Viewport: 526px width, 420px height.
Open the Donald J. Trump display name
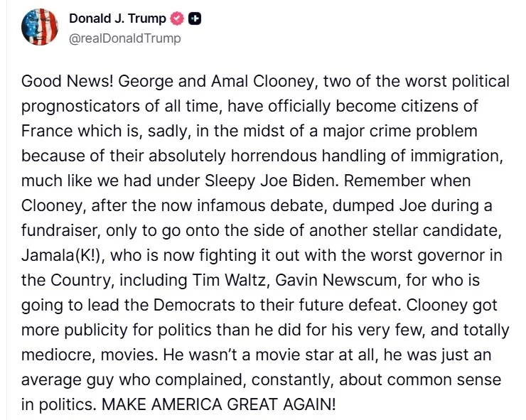click(117, 19)
